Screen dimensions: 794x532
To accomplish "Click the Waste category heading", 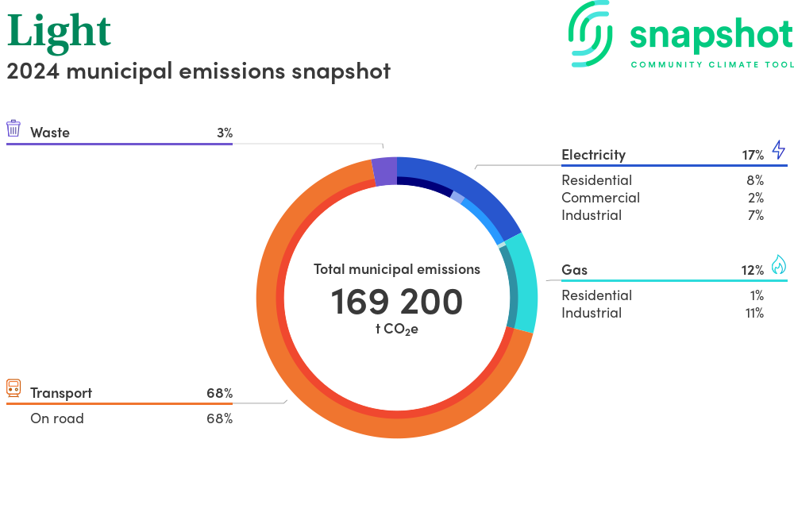I will click(x=50, y=133).
